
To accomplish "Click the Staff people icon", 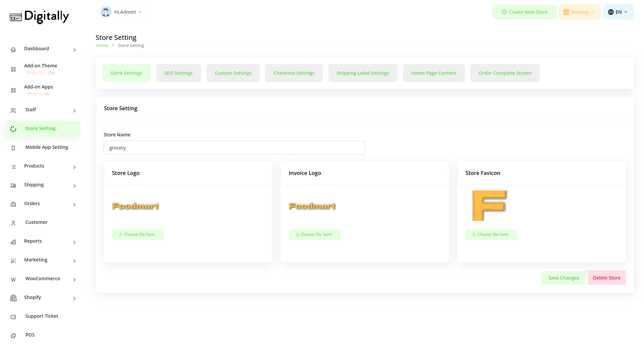I will [13, 111].
